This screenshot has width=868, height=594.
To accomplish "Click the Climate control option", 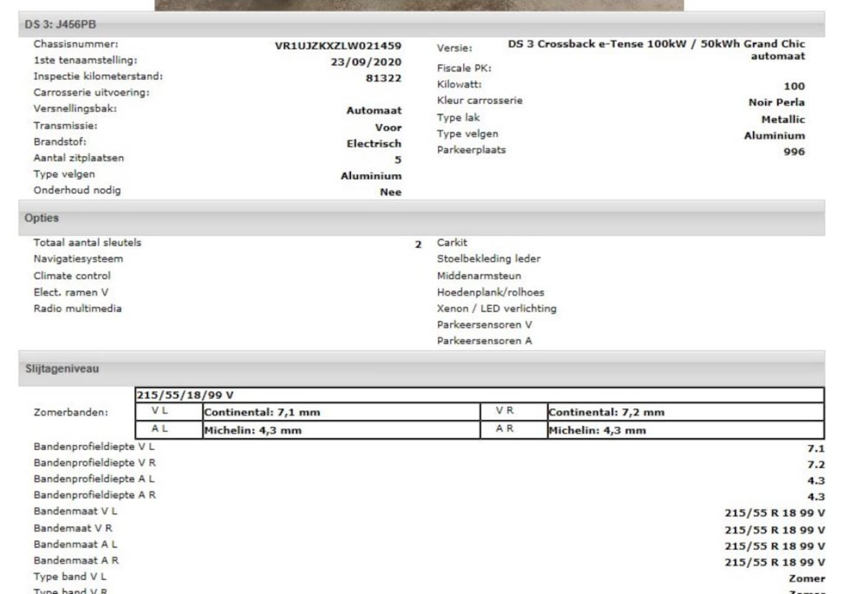I will pos(72,276).
